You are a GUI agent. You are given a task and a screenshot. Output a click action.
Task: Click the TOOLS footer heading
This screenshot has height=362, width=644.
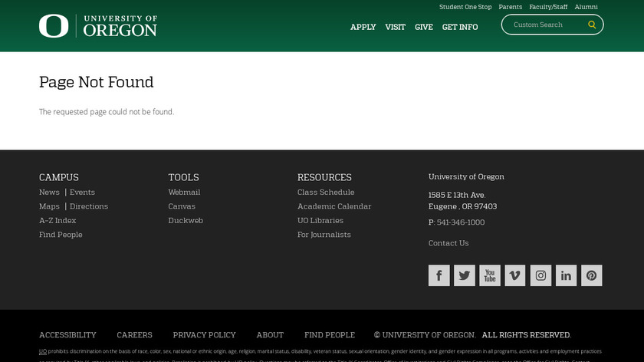(x=183, y=177)
